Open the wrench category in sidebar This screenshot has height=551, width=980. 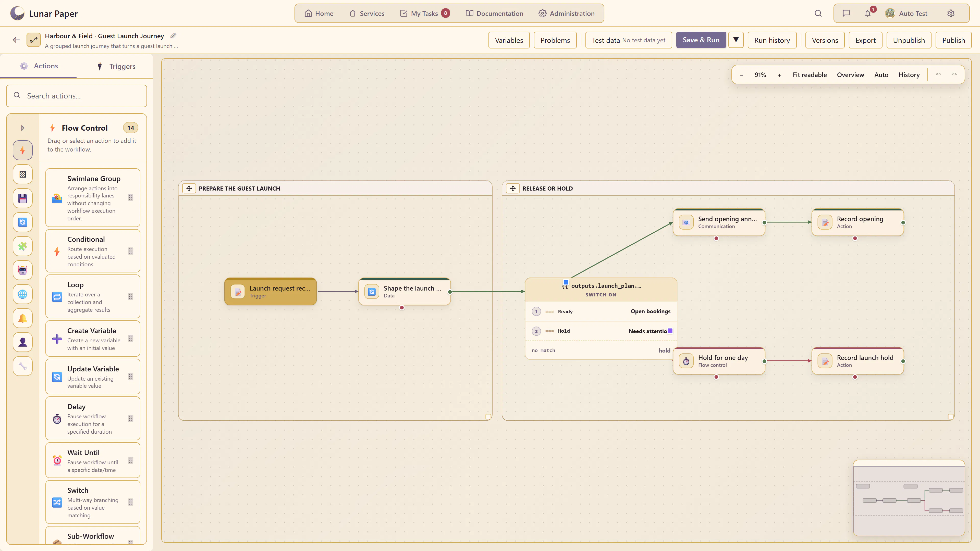[22, 366]
